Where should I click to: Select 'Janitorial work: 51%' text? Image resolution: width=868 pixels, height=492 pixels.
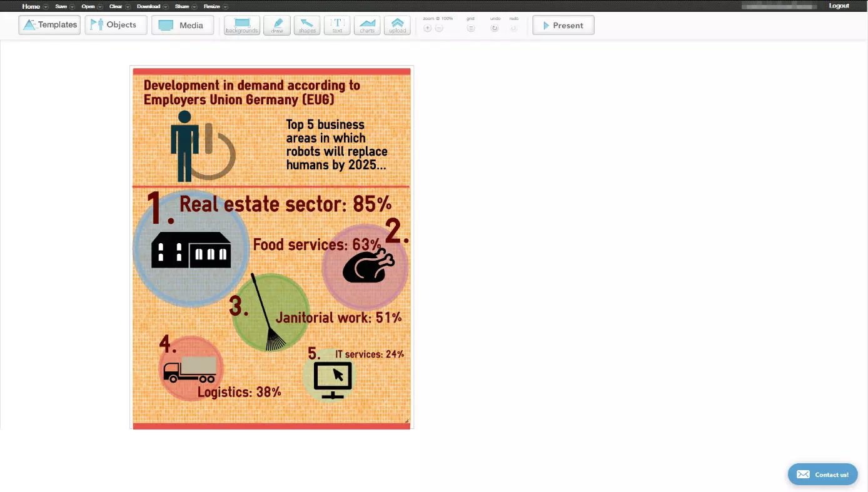(x=338, y=318)
